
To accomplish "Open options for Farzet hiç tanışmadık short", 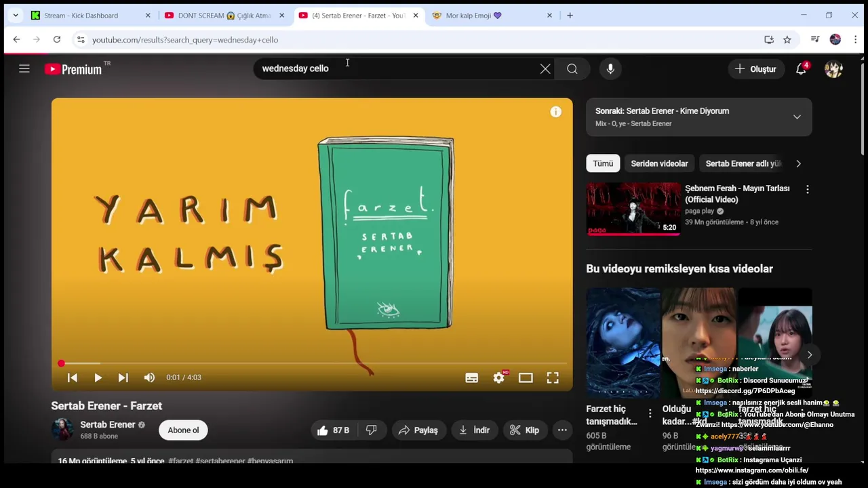I will pos(650,413).
